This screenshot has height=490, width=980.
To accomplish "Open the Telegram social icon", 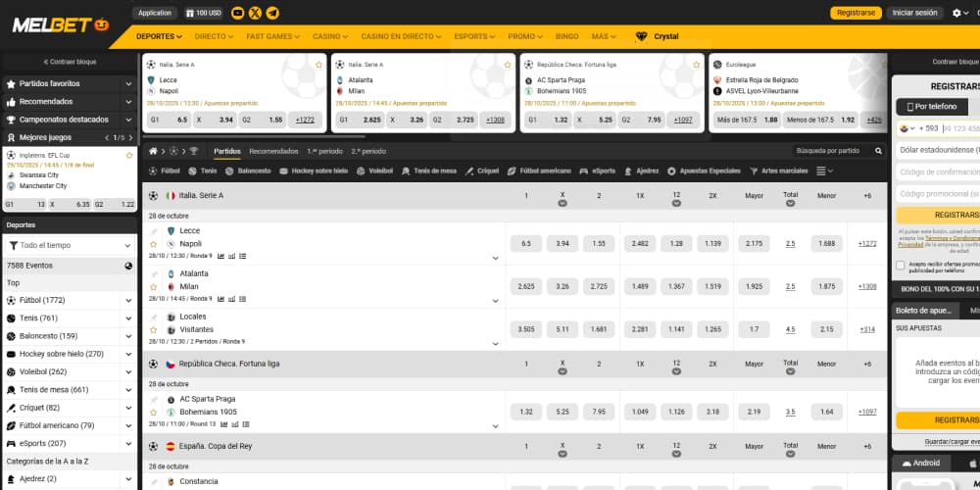I will coord(272,13).
